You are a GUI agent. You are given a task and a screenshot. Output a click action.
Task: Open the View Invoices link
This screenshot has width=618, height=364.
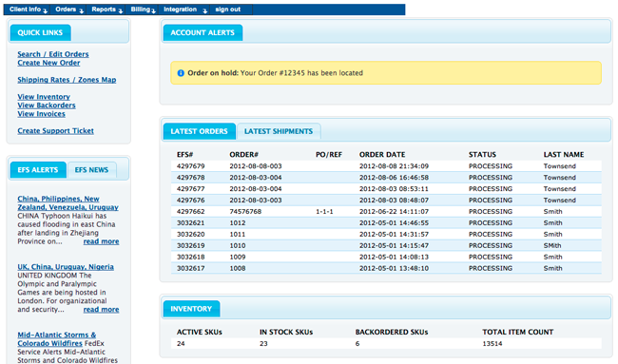coord(42,114)
